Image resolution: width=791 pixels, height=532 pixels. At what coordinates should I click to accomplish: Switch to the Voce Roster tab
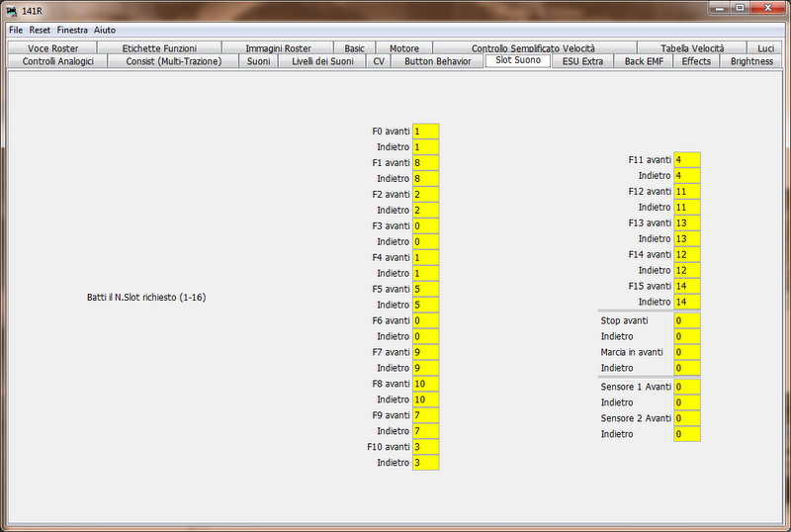52,47
